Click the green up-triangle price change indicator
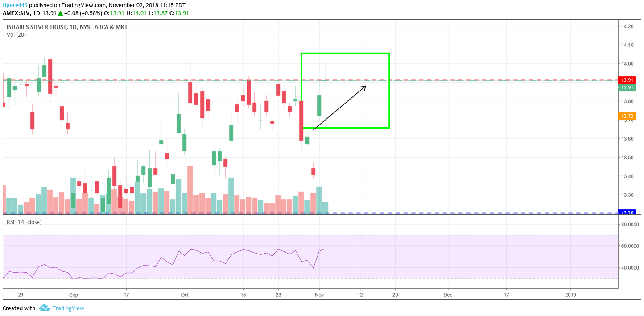The width and height of the screenshot is (644, 316). (x=60, y=13)
